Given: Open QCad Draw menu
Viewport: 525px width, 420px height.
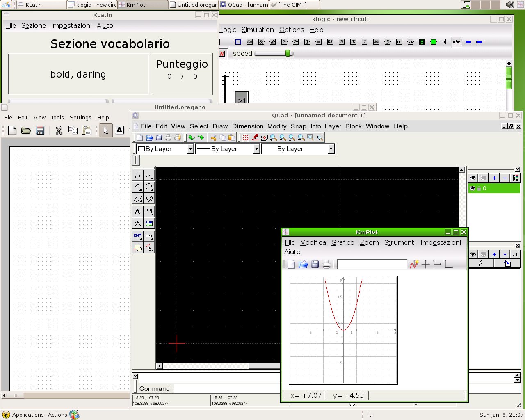Looking at the screenshot, I should (x=220, y=126).
